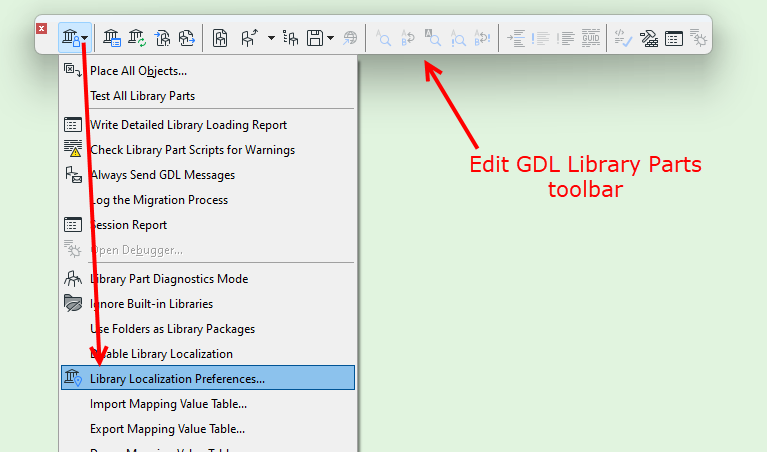Screen dimensions: 767x452
Task: Toggle Log the Migration Process
Action: [207, 200]
